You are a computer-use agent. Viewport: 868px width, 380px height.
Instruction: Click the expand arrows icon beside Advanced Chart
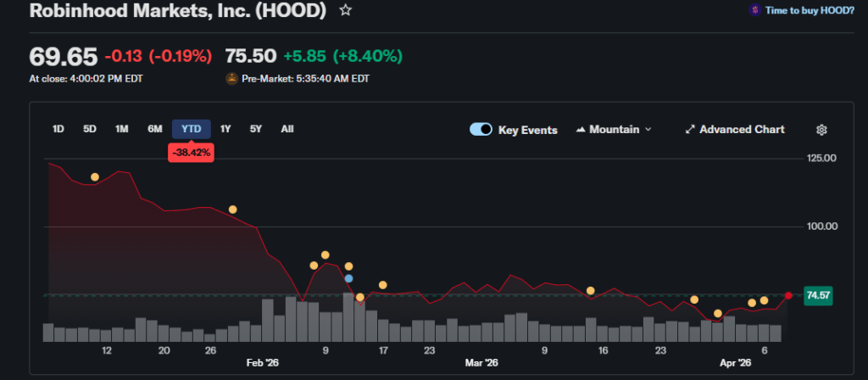coord(690,130)
